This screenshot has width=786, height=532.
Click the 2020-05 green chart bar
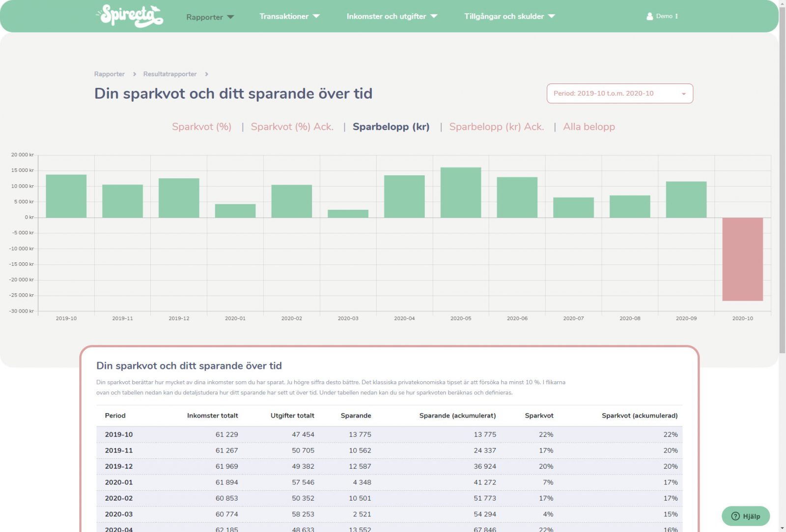pos(460,193)
